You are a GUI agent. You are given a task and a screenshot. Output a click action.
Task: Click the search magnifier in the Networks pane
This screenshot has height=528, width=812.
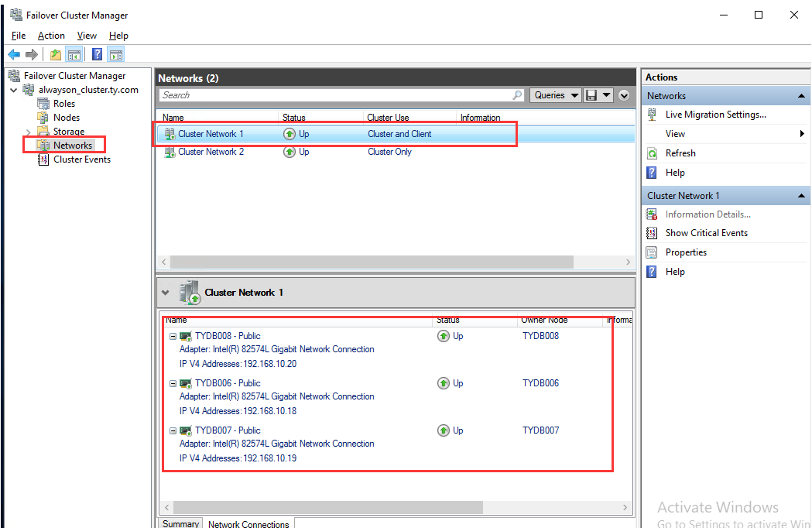pyautogui.click(x=517, y=95)
